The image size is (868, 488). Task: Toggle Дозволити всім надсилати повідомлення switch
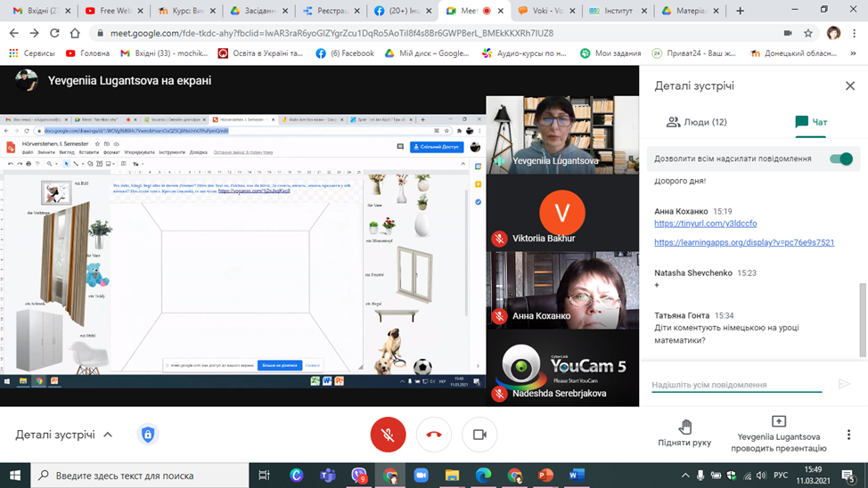point(841,159)
